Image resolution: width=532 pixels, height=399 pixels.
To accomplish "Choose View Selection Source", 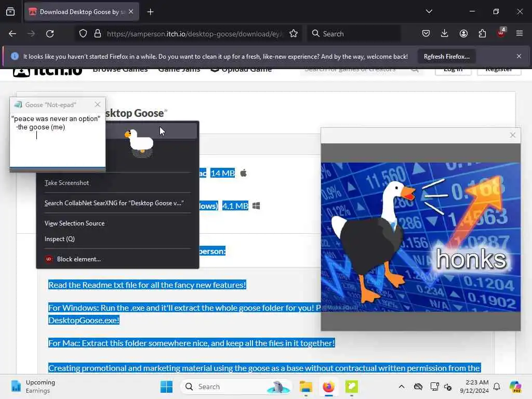I will click(x=117, y=223).
